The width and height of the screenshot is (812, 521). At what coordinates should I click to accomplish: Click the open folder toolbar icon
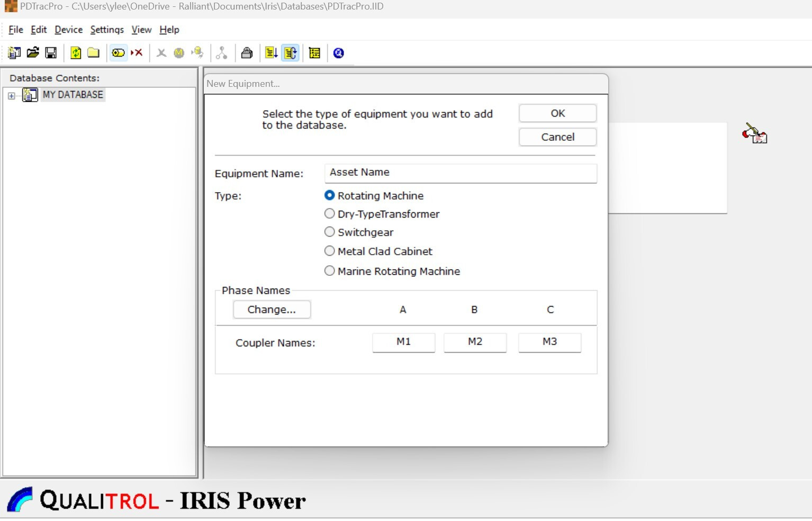(33, 53)
